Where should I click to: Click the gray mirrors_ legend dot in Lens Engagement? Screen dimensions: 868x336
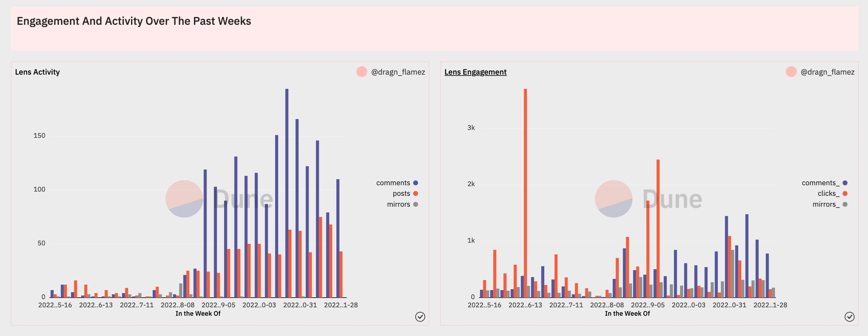coord(845,204)
